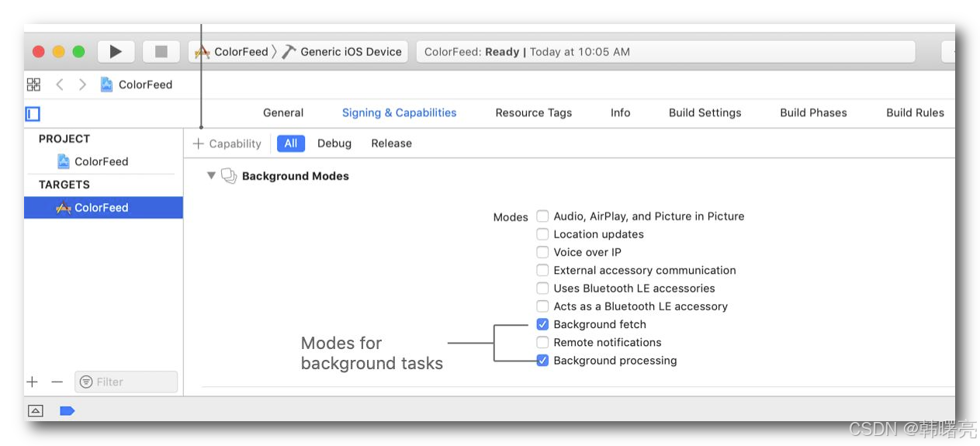Run the project with the Play button
980x446 pixels.
coord(116,52)
